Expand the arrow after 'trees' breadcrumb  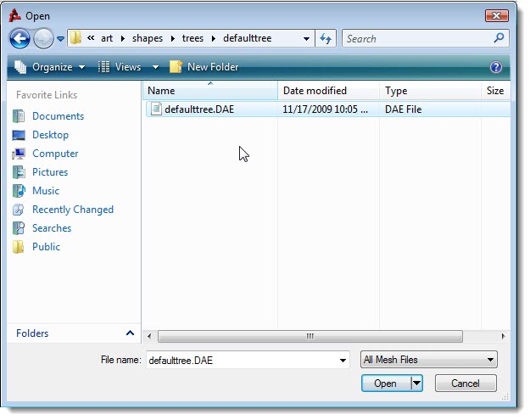[x=214, y=38]
